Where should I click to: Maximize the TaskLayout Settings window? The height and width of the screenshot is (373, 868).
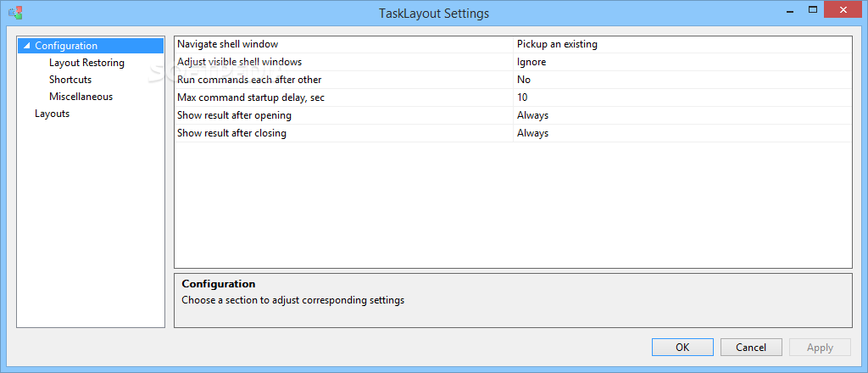(x=813, y=9)
